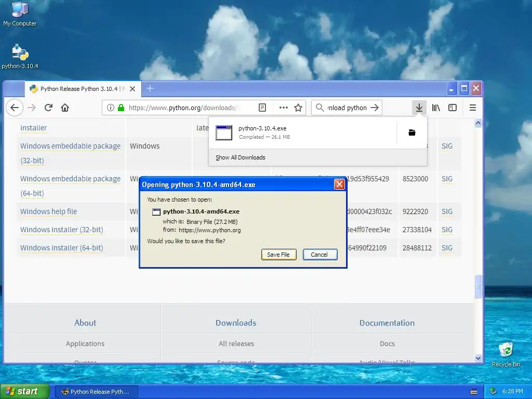This screenshot has height=399, width=532.
Task: Open SIG link for size 9222920 row
Action: tap(447, 211)
